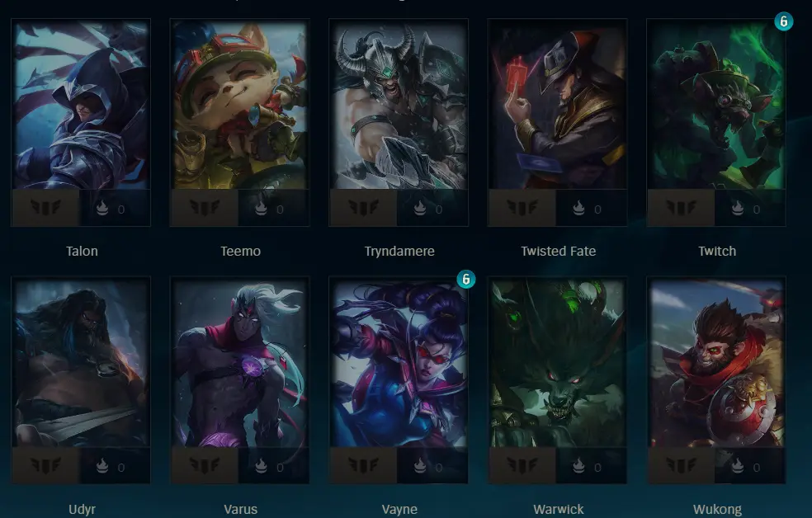Click the winged emblem icon under Talon
This screenshot has height=518, width=812.
tap(46, 208)
